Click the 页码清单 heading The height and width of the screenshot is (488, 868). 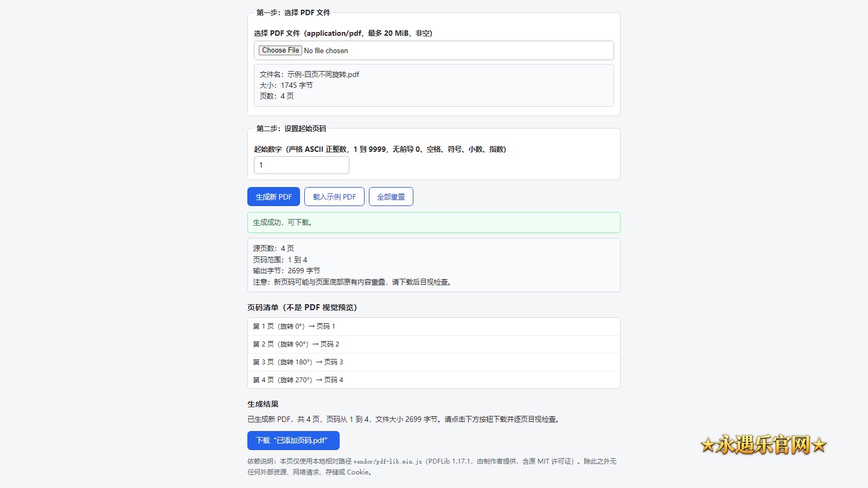[x=302, y=307]
